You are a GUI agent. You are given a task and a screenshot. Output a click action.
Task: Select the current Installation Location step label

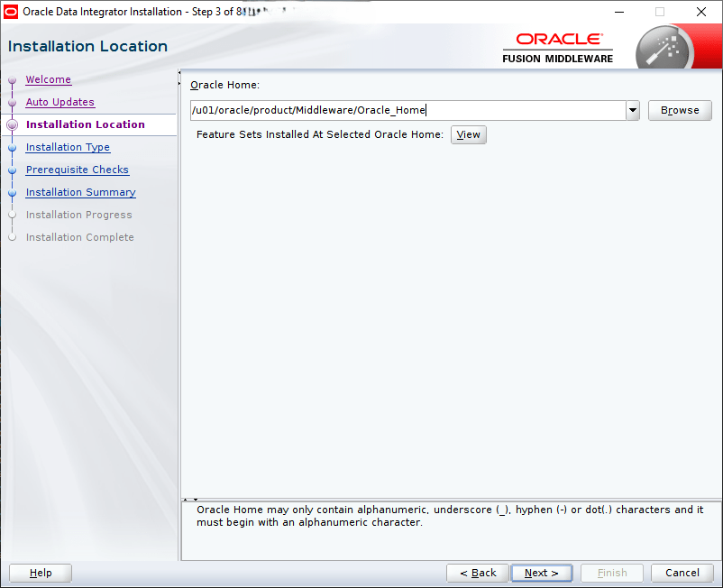(x=85, y=124)
